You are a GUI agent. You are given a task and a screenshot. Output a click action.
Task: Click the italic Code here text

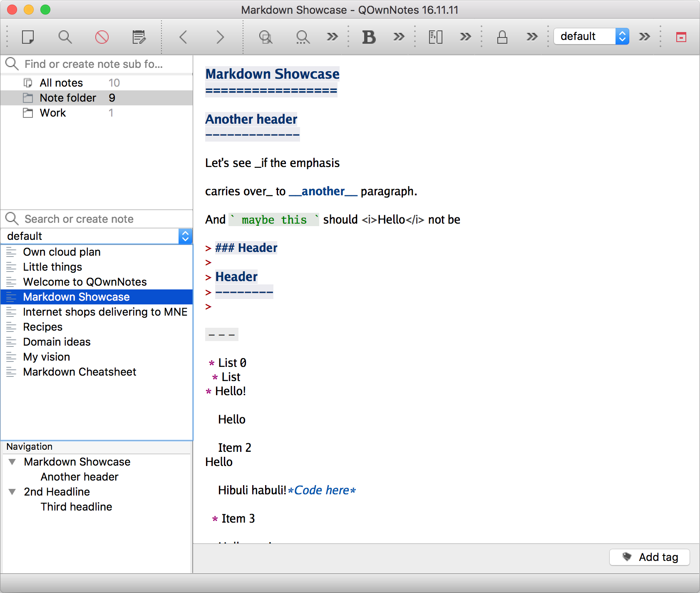tap(322, 490)
